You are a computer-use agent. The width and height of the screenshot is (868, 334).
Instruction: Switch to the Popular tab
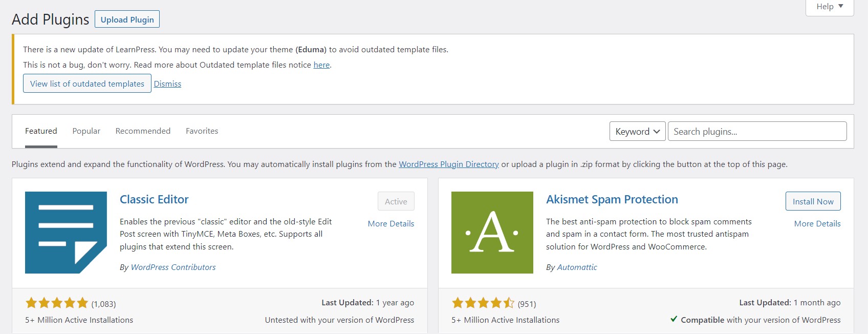click(86, 131)
